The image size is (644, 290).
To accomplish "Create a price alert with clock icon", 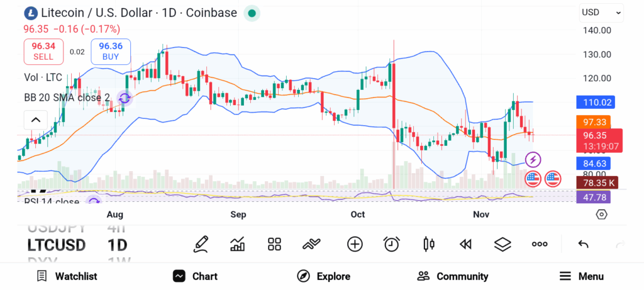I will pos(392,244).
